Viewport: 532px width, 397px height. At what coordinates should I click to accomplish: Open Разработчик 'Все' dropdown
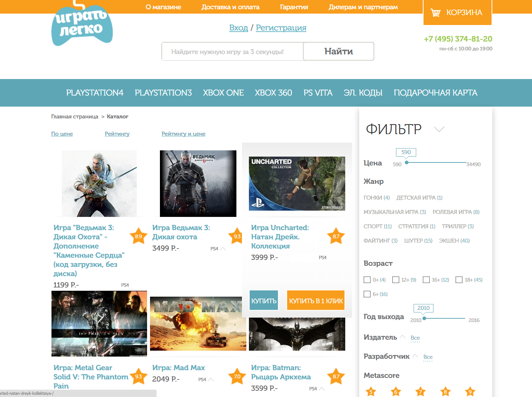[x=428, y=357]
